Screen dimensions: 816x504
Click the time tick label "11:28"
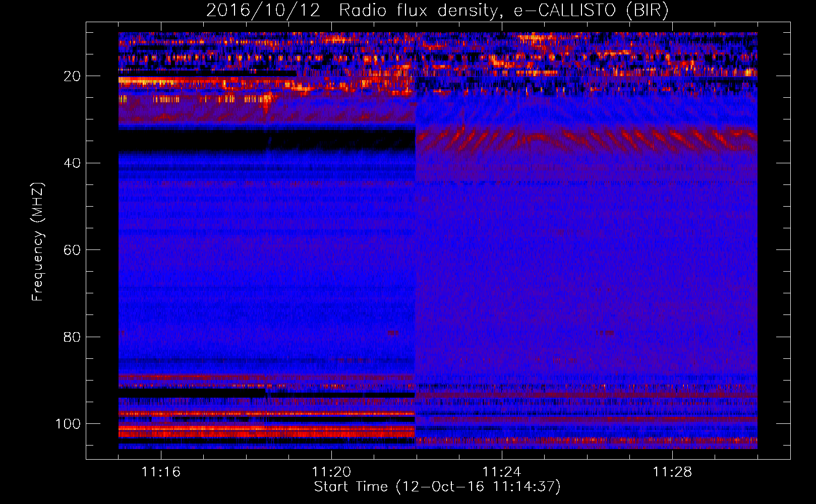672,472
